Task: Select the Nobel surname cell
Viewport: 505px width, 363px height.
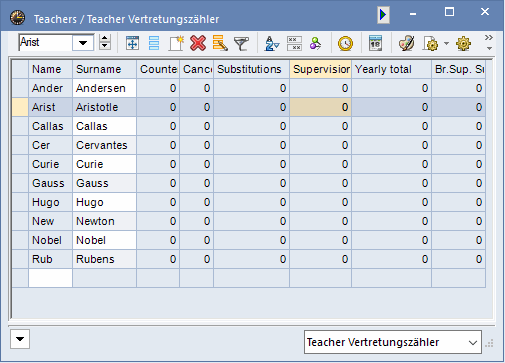Action: pos(104,240)
